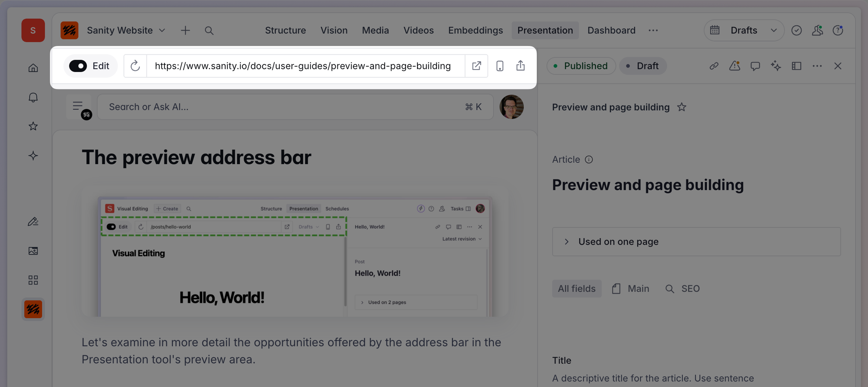Open favorites star in sidebar
This screenshot has height=387, width=868.
pyautogui.click(x=33, y=126)
